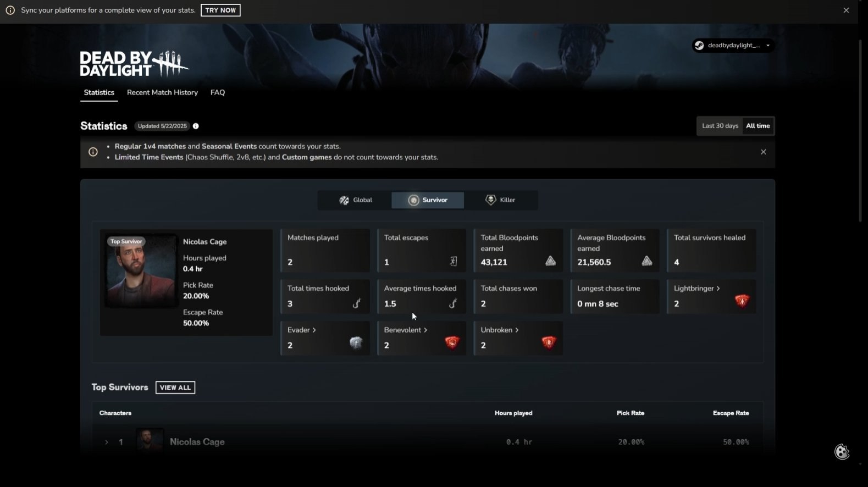Switch to Killer stats tab

click(500, 200)
